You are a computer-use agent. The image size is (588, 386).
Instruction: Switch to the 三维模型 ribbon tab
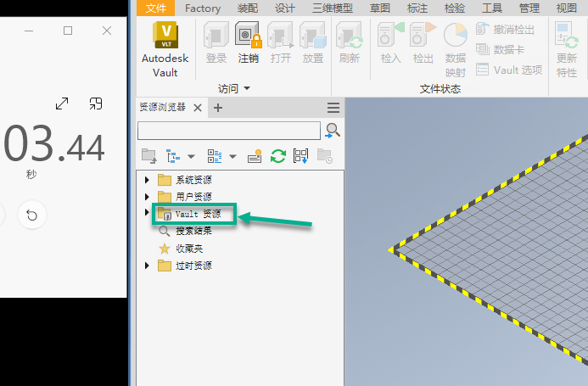tap(333, 8)
